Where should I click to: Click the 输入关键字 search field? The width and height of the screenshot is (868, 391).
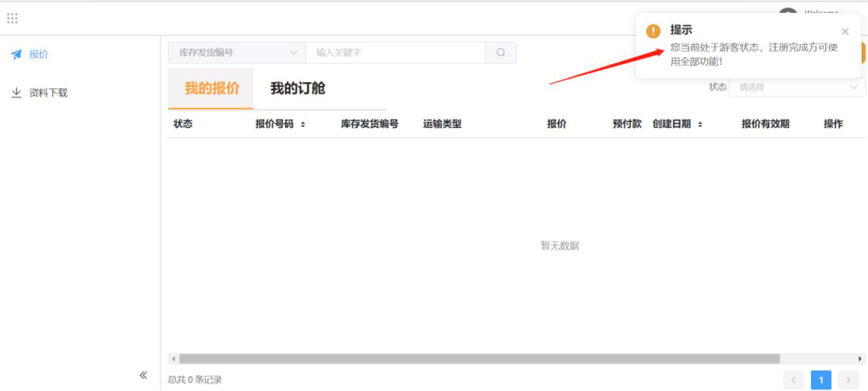point(395,52)
